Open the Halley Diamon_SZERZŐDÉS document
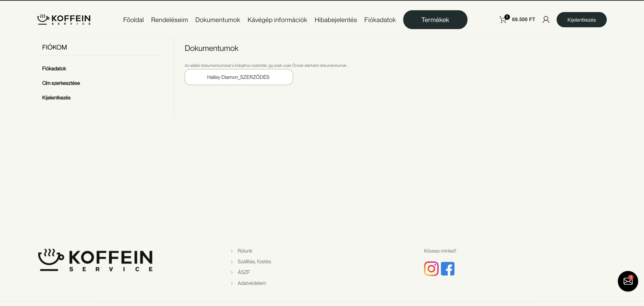This screenshot has width=644, height=306. 238,77
